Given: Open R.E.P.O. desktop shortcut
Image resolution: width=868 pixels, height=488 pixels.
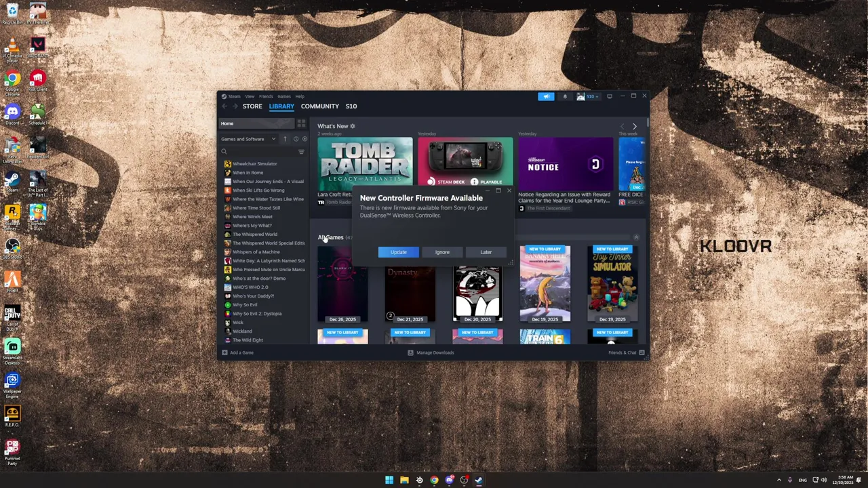Looking at the screenshot, I should pyautogui.click(x=12, y=416).
